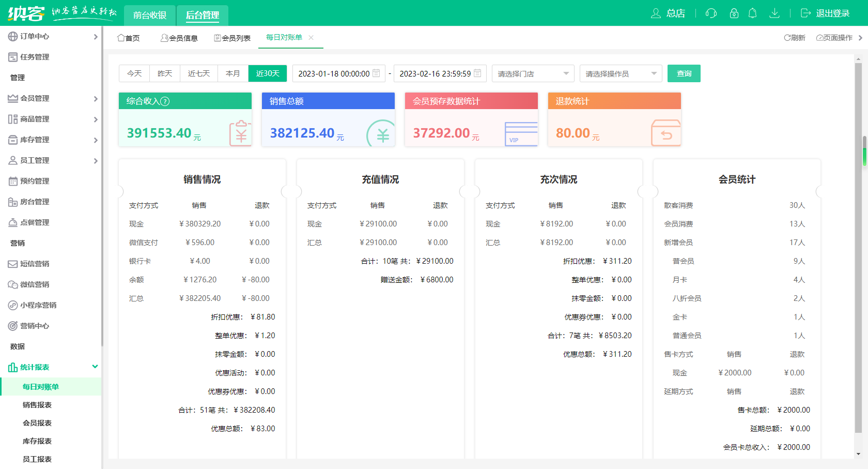Open the end date calendar icon
The image size is (868, 469).
coord(477,73)
